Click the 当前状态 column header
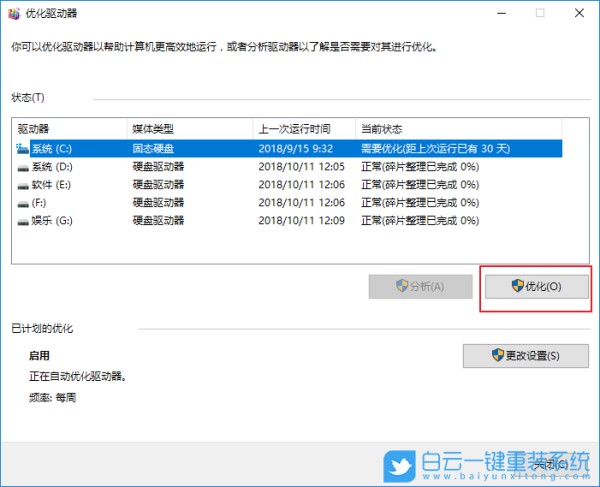This screenshot has width=600, height=487. click(459, 129)
